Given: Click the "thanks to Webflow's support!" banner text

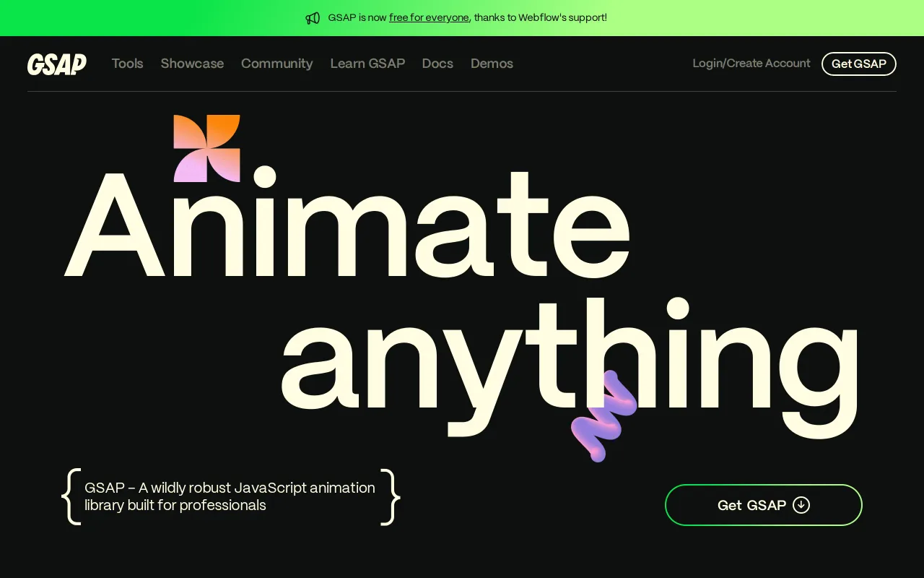Looking at the screenshot, I should [541, 17].
